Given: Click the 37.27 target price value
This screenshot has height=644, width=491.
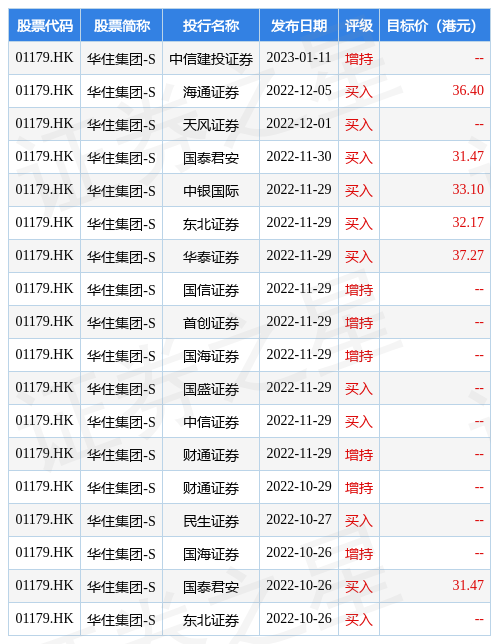Looking at the screenshot, I should point(468,255).
